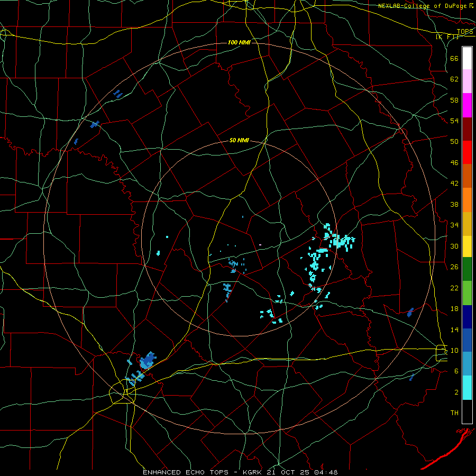Select the 58 scale label

(x=454, y=100)
